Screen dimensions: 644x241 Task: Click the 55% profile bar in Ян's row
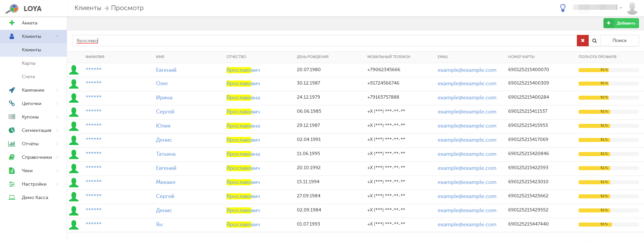[609, 224]
